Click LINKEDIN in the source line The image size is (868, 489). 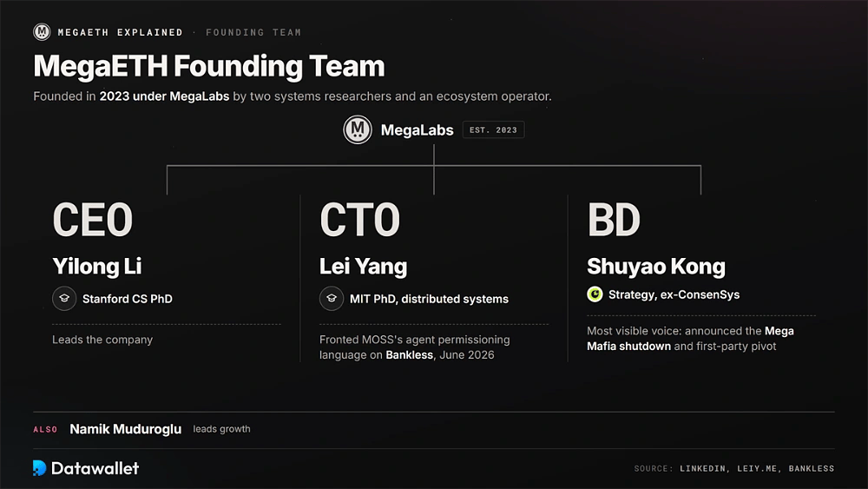coord(702,468)
